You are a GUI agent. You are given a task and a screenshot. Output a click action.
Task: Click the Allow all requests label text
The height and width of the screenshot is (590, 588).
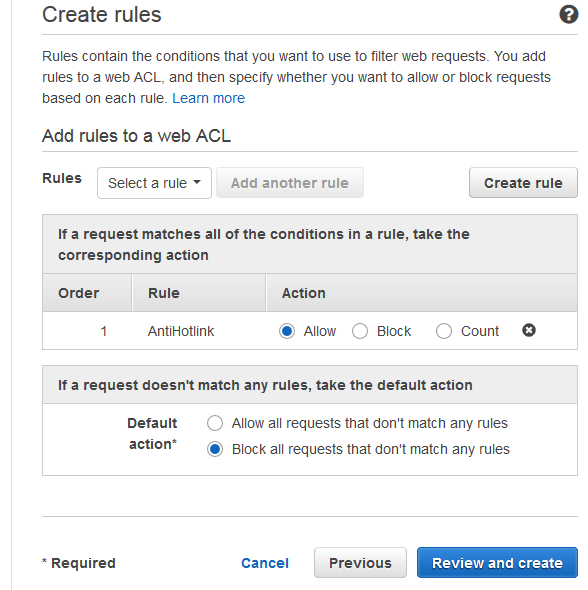[x=369, y=423]
